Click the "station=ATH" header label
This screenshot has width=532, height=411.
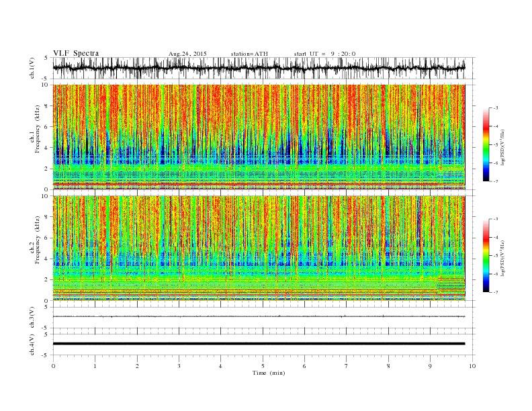click(x=249, y=54)
